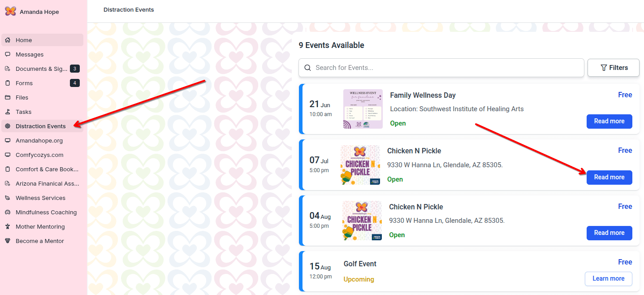Click the Mindfulness Coaching icon
Screen dimensions: 644x295
click(8, 212)
